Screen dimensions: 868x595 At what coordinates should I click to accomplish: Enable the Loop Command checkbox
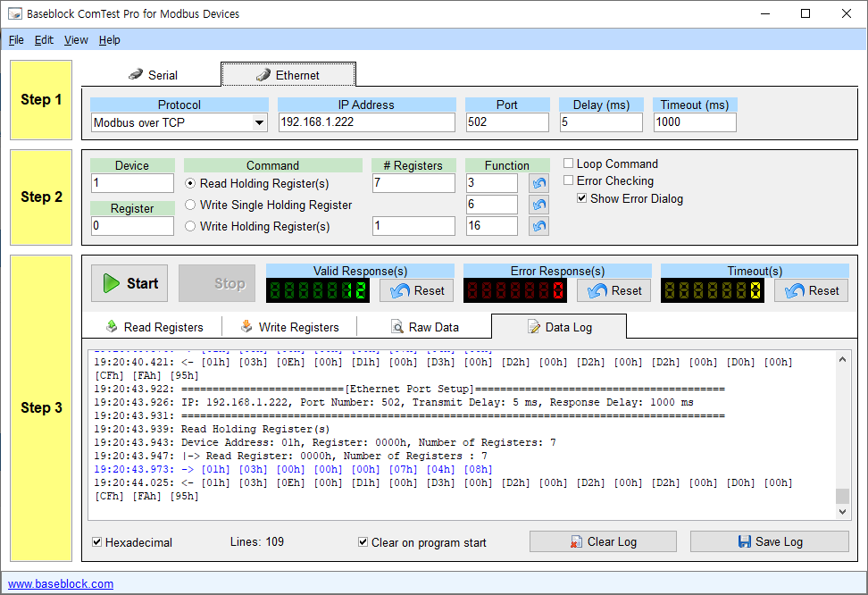[568, 163]
